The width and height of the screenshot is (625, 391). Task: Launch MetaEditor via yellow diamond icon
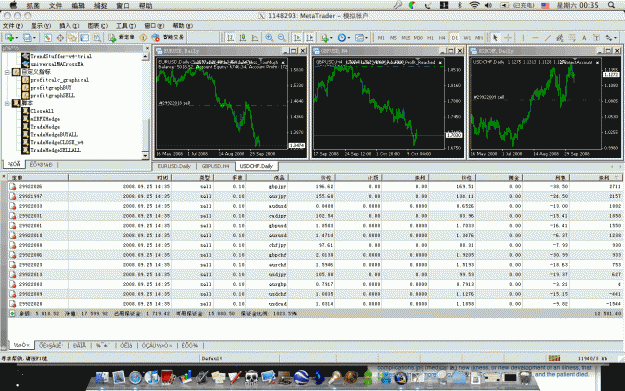[x=143, y=37]
